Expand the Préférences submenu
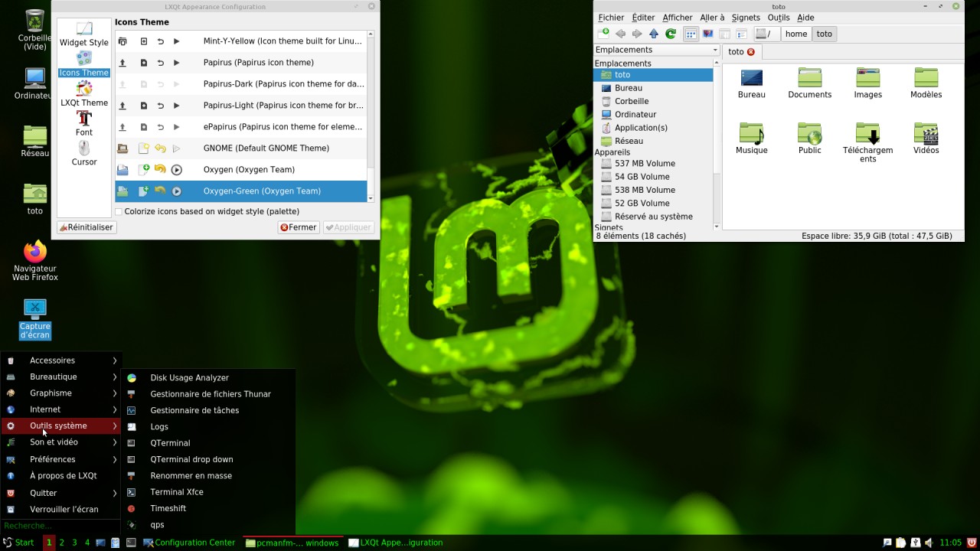Viewport: 980px width, 551px height. coord(61,459)
